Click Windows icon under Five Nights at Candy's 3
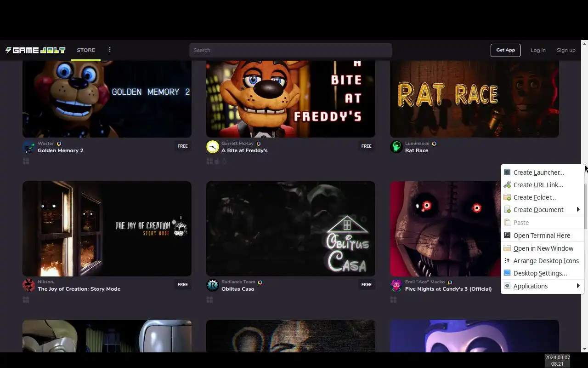The width and height of the screenshot is (588, 368). pos(393,299)
